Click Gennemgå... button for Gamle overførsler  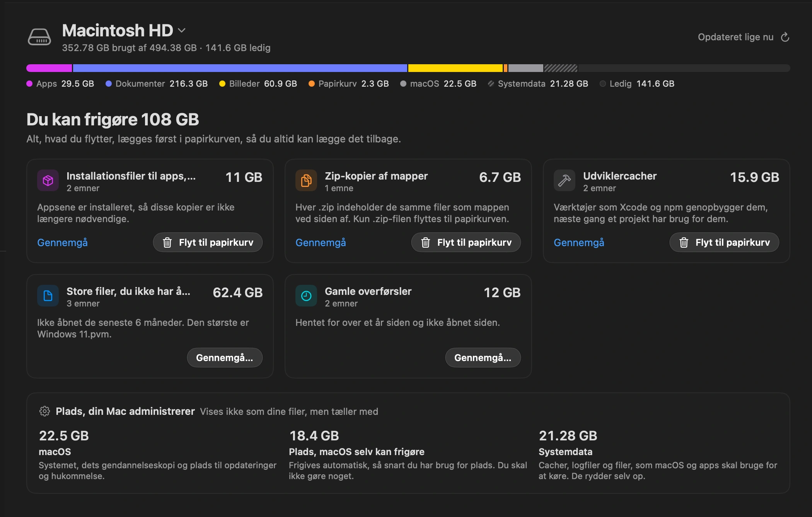point(483,358)
